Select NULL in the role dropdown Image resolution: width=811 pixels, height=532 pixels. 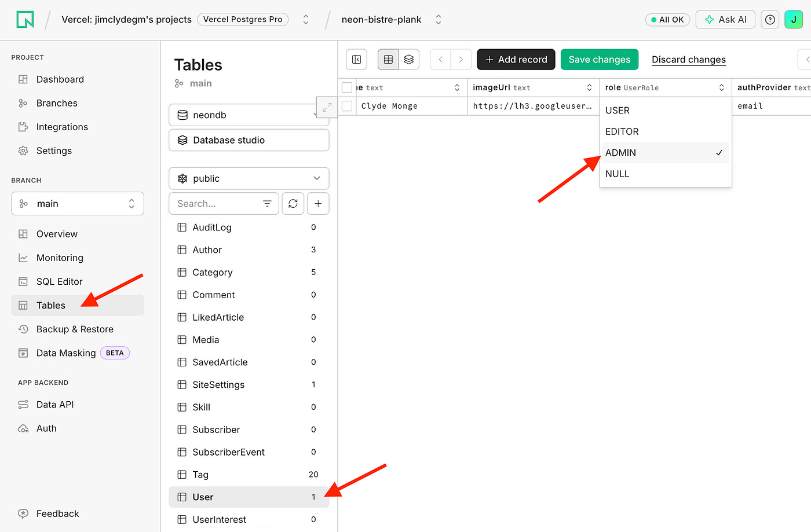point(666,174)
